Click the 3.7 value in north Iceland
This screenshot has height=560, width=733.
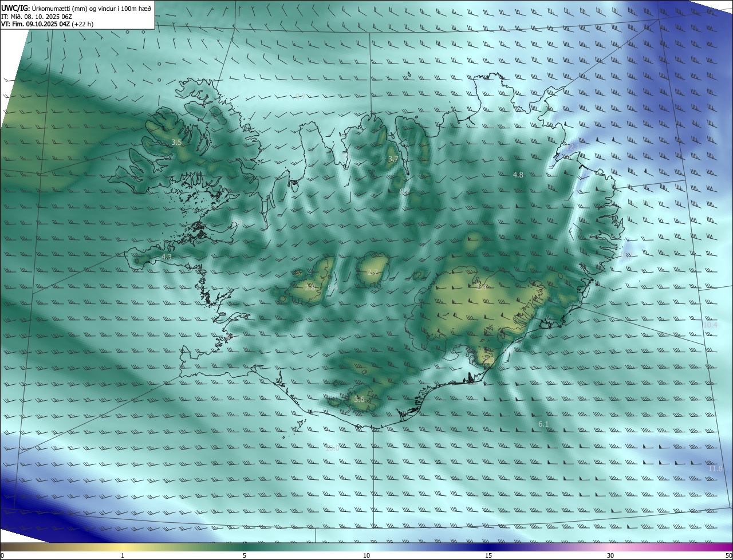tap(393, 159)
